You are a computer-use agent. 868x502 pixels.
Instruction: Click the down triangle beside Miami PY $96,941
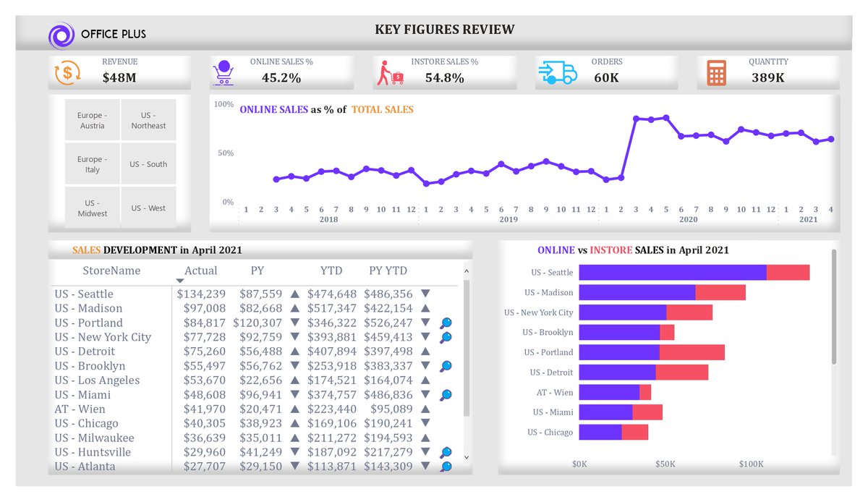coord(294,394)
